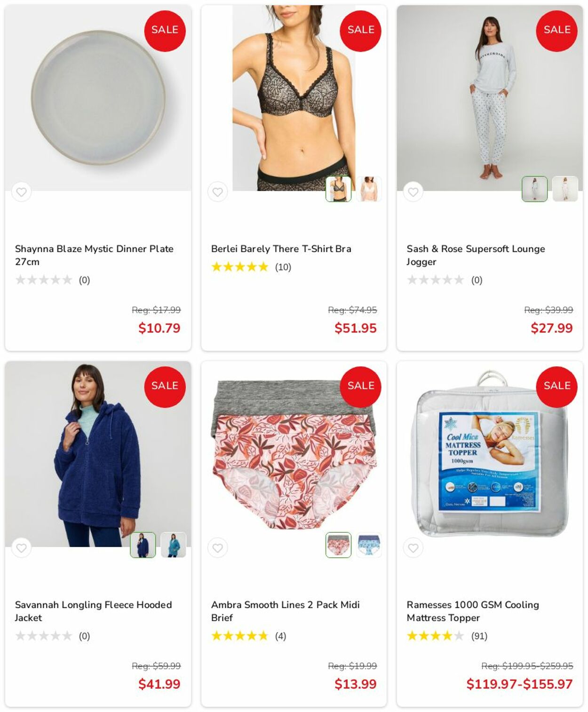Go to Ramesses 1000 GSM Cooling Mattress Topper

(473, 611)
